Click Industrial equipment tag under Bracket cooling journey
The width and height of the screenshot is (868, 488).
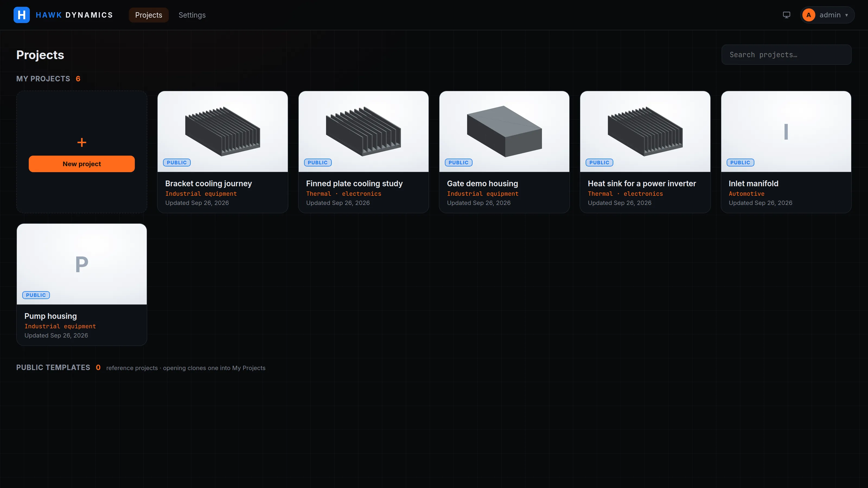tap(201, 194)
